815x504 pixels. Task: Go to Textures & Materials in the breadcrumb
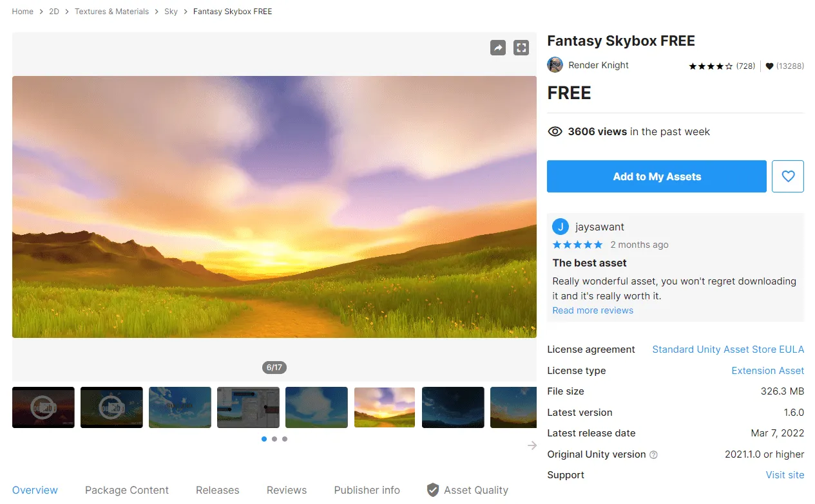point(111,12)
